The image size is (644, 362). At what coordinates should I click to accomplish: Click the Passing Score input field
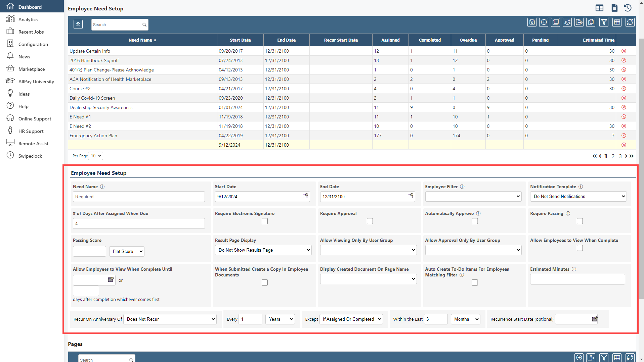point(89,251)
